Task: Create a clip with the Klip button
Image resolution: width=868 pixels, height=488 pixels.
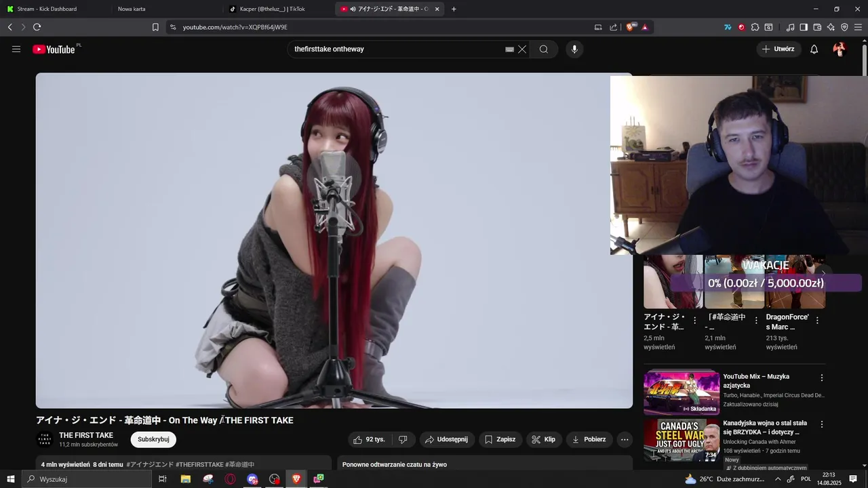Action: point(543,439)
